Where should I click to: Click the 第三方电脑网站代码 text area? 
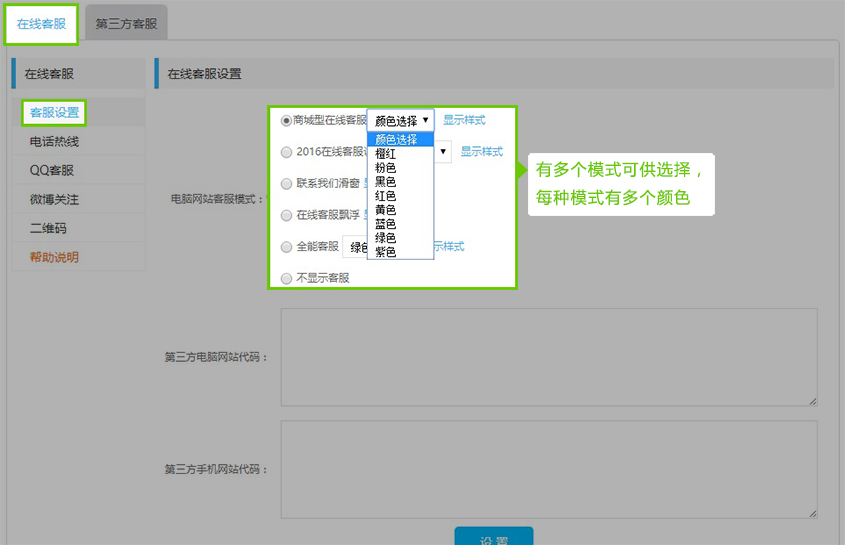coord(548,357)
